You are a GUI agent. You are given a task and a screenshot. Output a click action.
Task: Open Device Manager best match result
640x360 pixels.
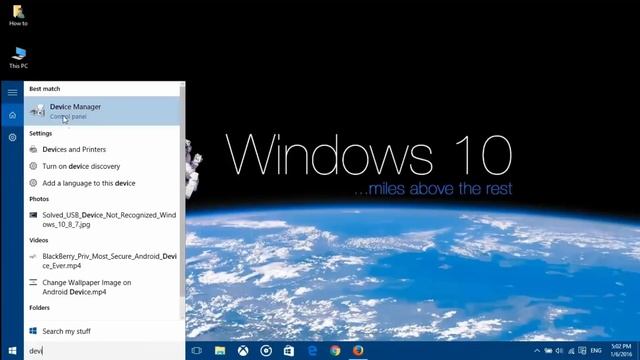(x=102, y=111)
